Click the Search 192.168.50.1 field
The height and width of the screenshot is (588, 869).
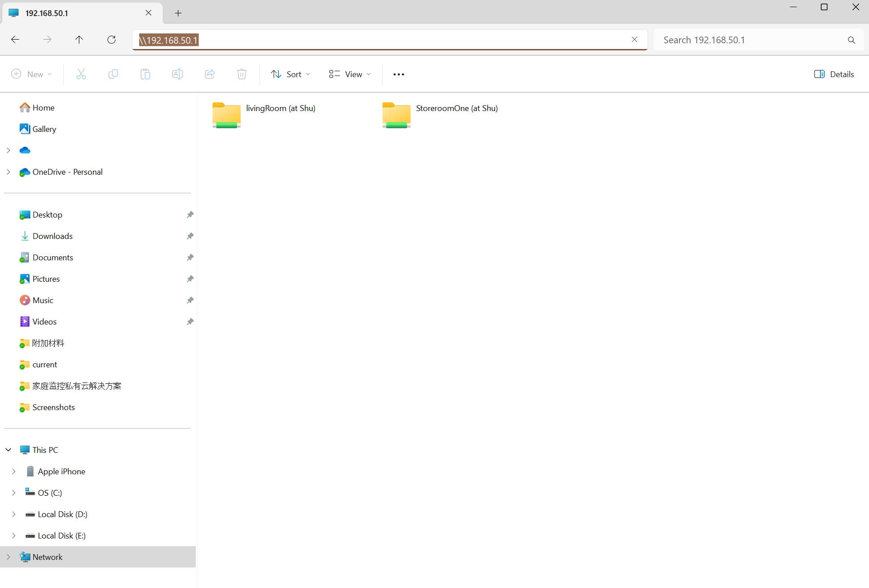[752, 40]
